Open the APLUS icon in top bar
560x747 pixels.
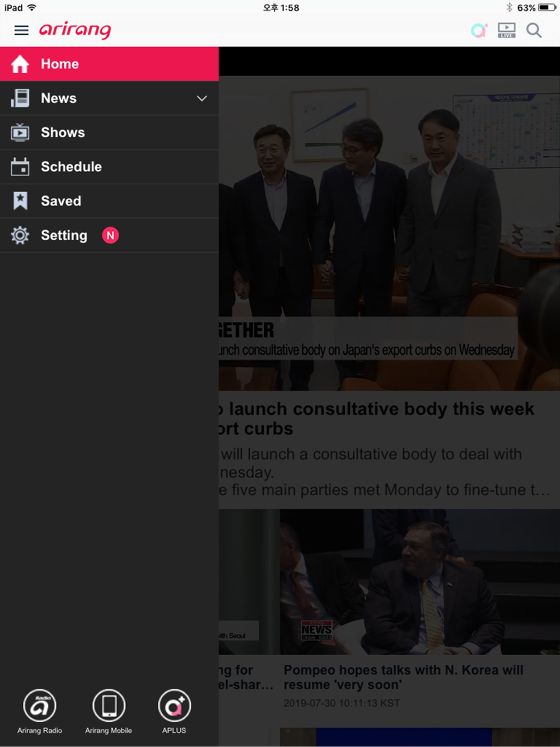pyautogui.click(x=479, y=30)
